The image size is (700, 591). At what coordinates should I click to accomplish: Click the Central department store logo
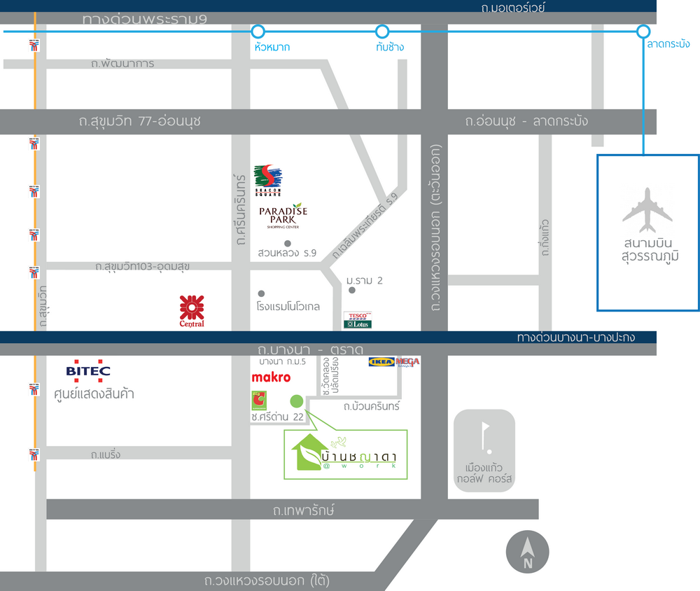coord(192,312)
